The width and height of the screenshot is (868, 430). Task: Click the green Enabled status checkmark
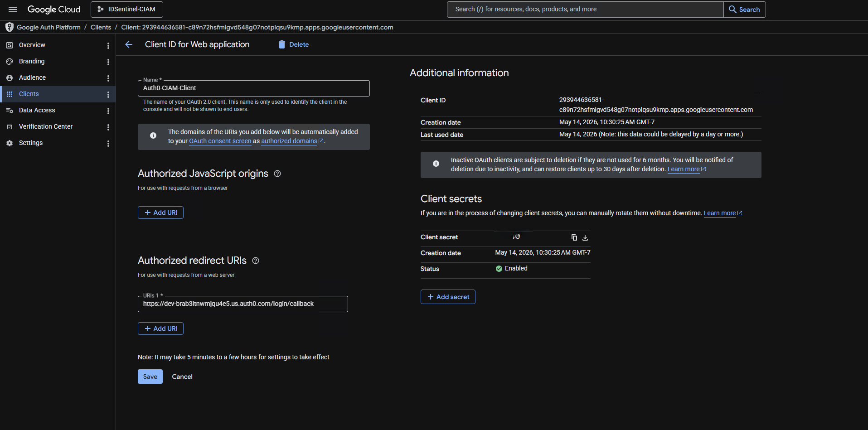point(499,269)
